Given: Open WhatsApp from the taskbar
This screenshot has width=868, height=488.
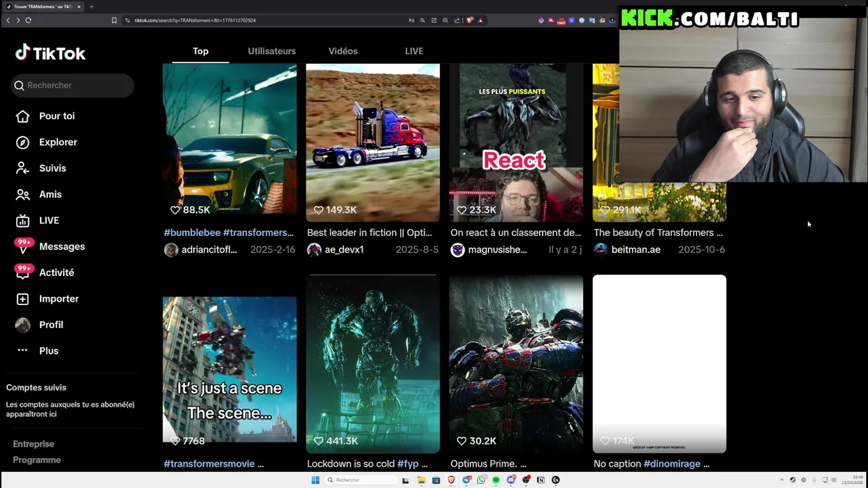Looking at the screenshot, I should [x=481, y=480].
